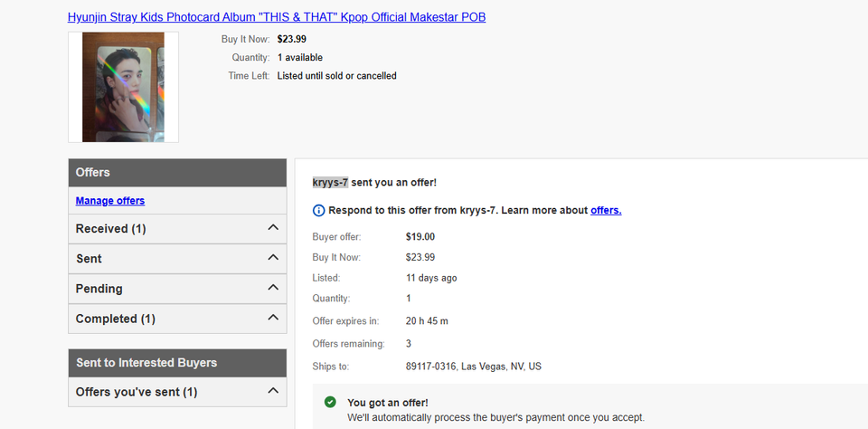Click the highlighted kryys-7 buyer username
Viewport: 868px width, 429px height.
(331, 182)
